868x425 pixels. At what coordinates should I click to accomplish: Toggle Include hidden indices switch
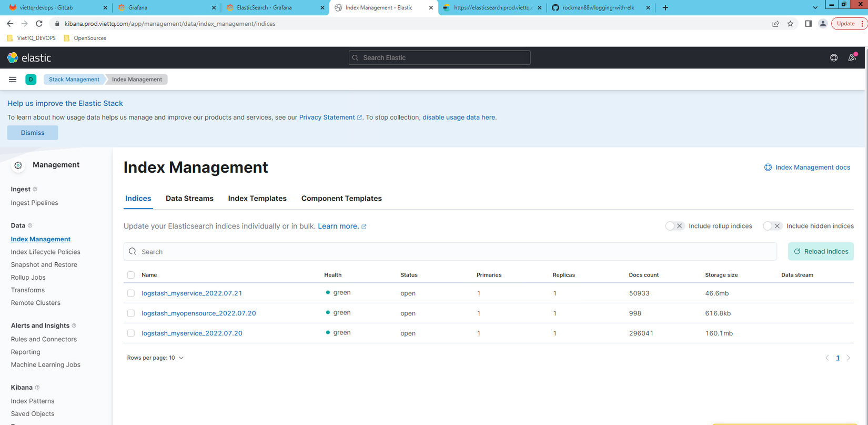point(772,226)
